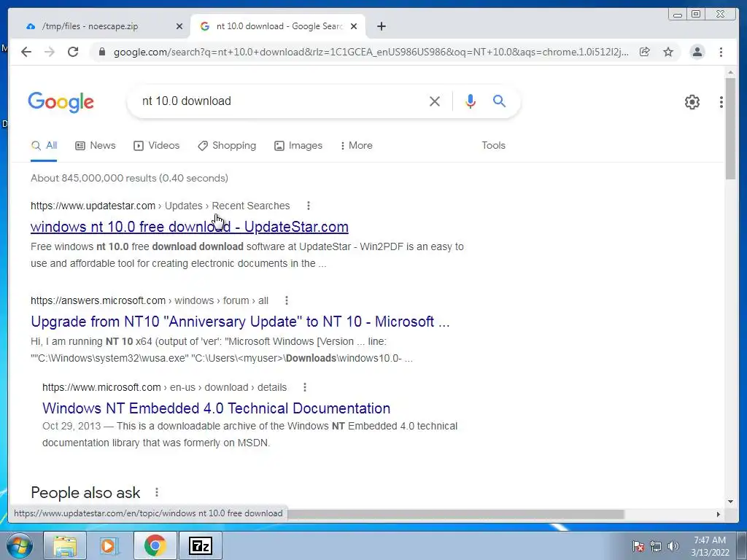This screenshot has width=747, height=560.
Task: Start voice search with the microphone
Action: [x=471, y=101]
